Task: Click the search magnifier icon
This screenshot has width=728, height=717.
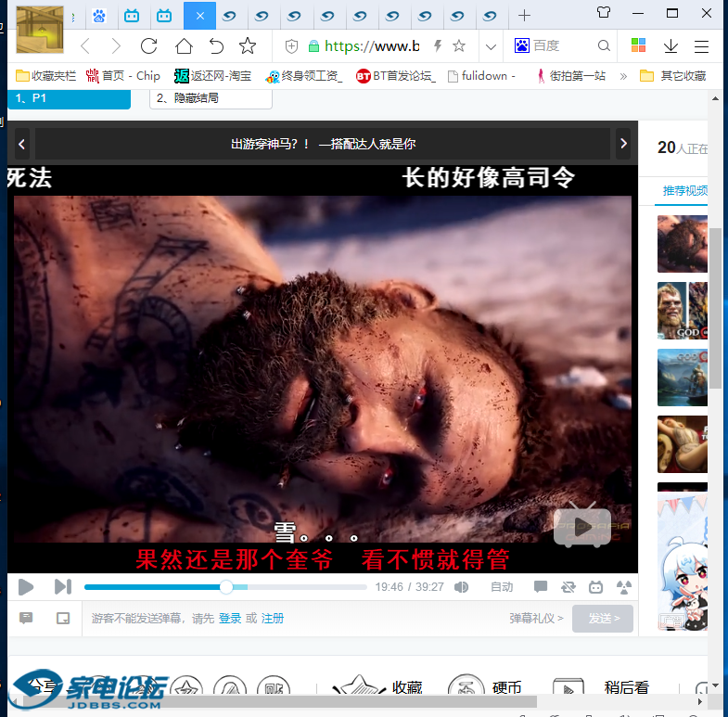Action: pyautogui.click(x=604, y=45)
